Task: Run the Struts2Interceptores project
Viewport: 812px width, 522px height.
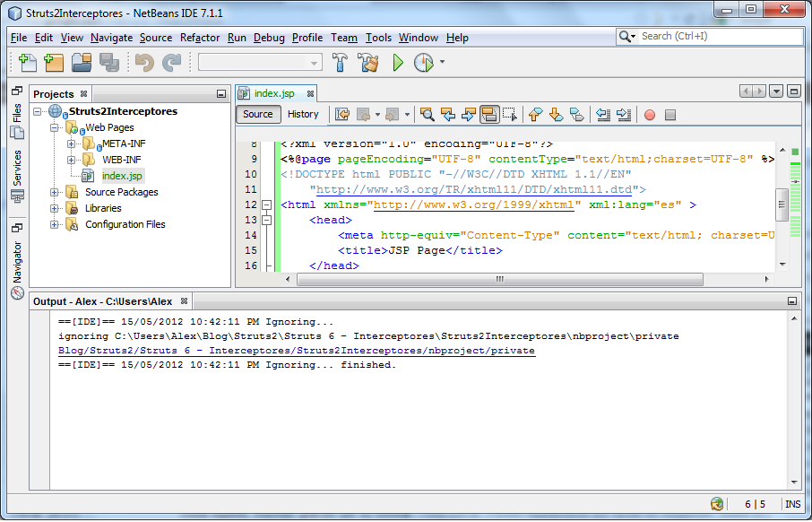Action: click(397, 63)
